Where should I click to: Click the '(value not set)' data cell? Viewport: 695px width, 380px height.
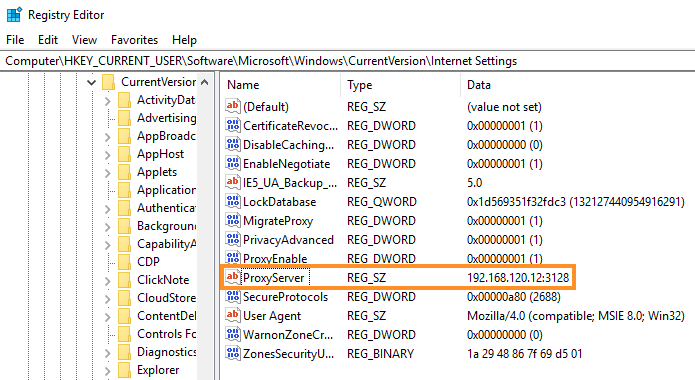tap(504, 107)
